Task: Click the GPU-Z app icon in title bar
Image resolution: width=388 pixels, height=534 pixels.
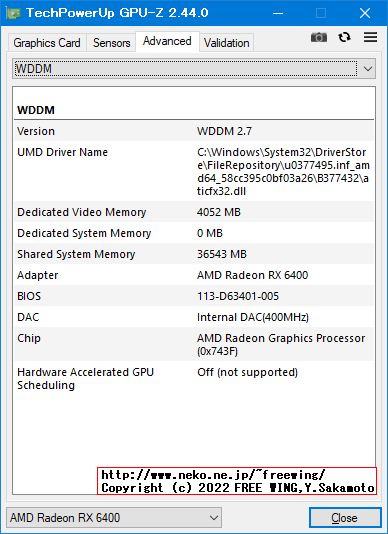Action: click(13, 13)
